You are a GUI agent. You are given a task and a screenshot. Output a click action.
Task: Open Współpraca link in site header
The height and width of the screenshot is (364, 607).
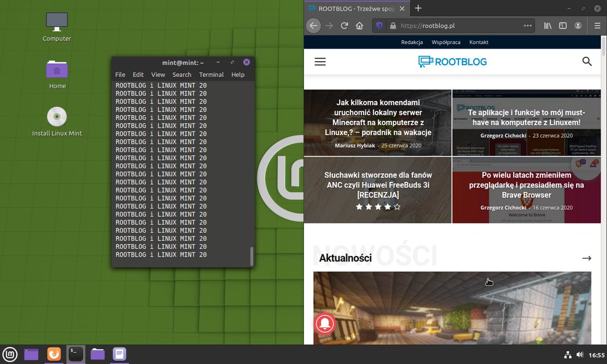446,42
